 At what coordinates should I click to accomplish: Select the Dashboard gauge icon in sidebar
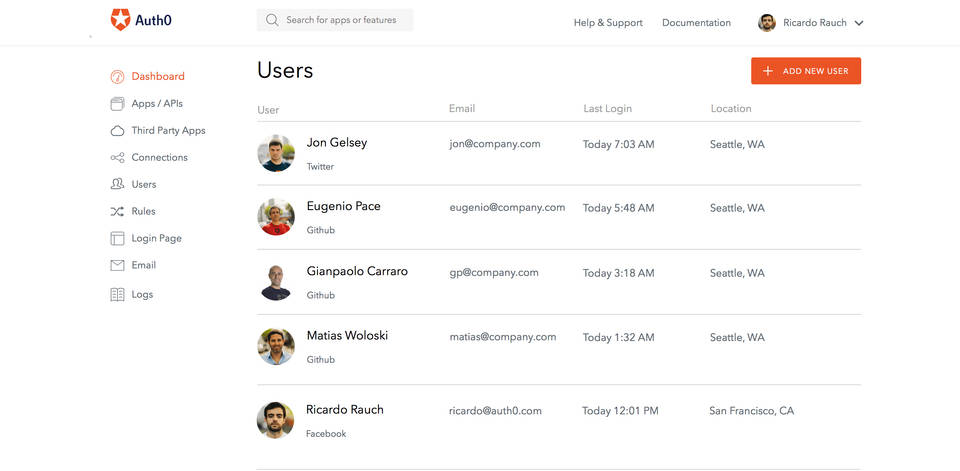(x=117, y=76)
